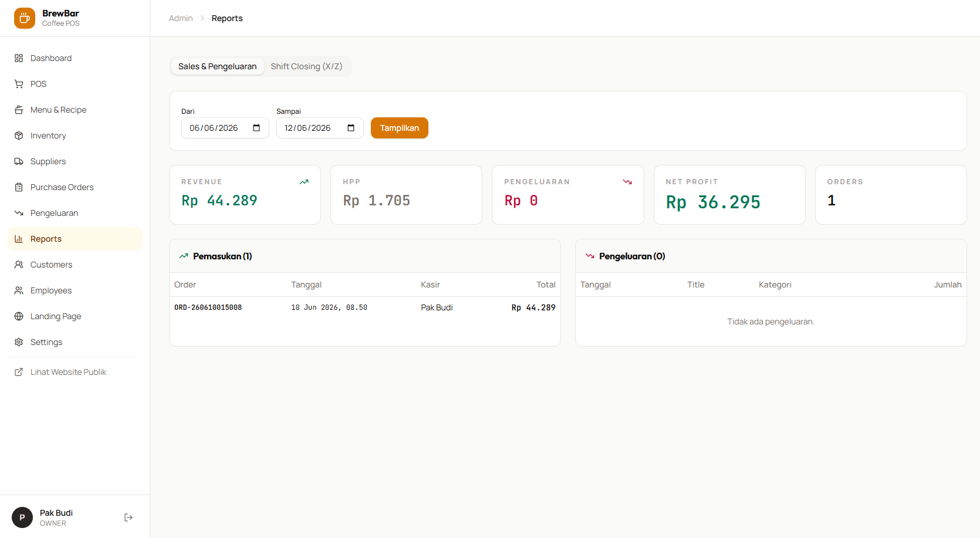This screenshot has width=980, height=538.
Task: Click the breadcrumb chevron separator icon
Action: [x=202, y=18]
